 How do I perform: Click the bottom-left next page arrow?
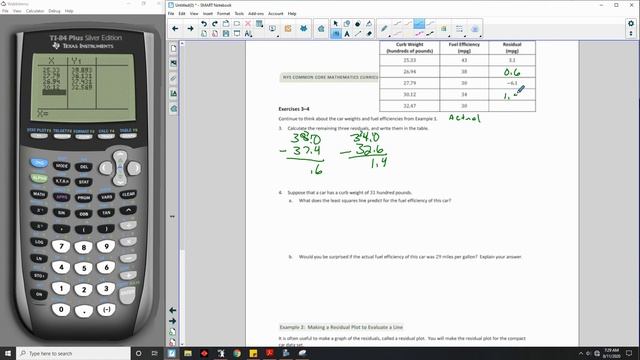point(173,321)
